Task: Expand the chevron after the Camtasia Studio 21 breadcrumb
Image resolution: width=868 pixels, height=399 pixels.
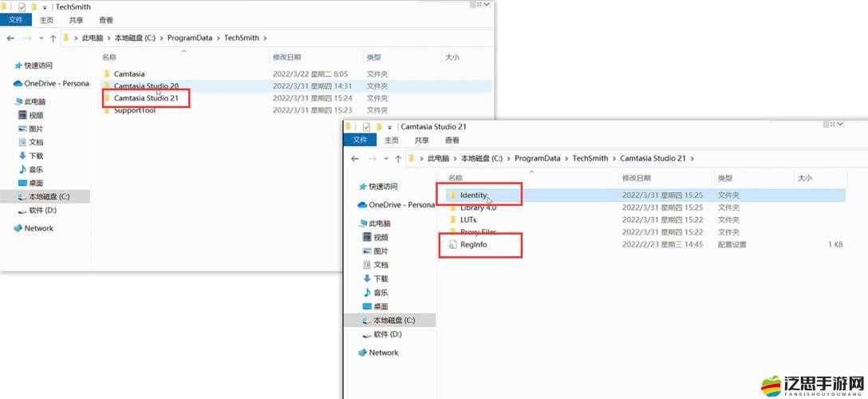Action: pyautogui.click(x=692, y=158)
